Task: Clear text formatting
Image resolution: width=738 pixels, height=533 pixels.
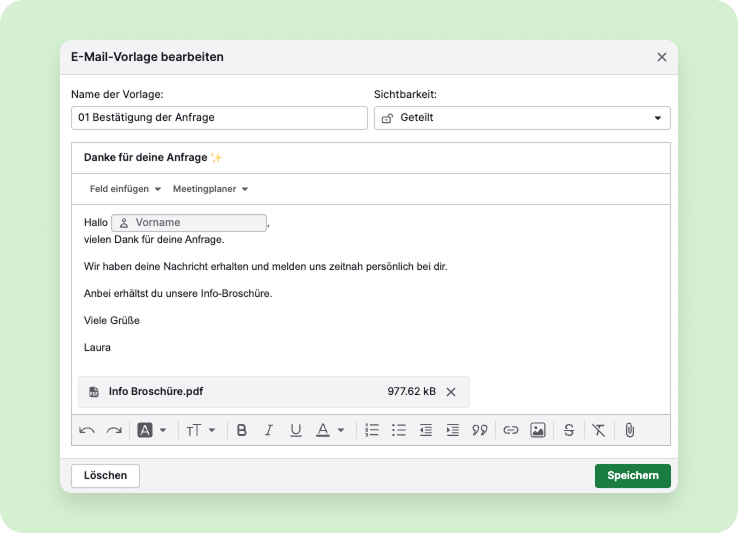Action: tap(599, 430)
